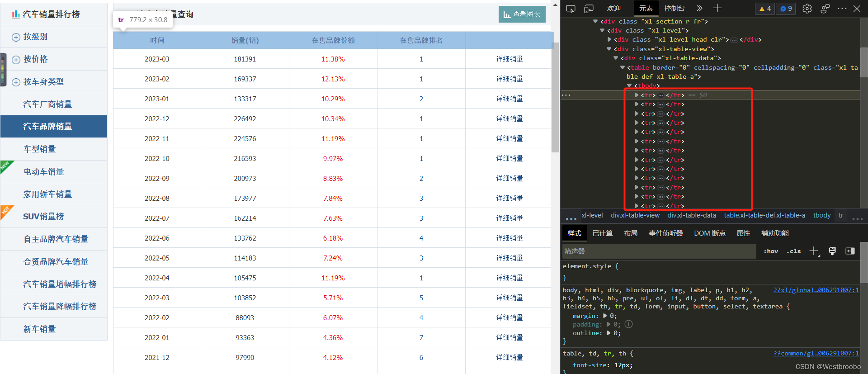Expand the xl-level-head clr div node
Screen dimensions: 868x374
(x=609, y=39)
